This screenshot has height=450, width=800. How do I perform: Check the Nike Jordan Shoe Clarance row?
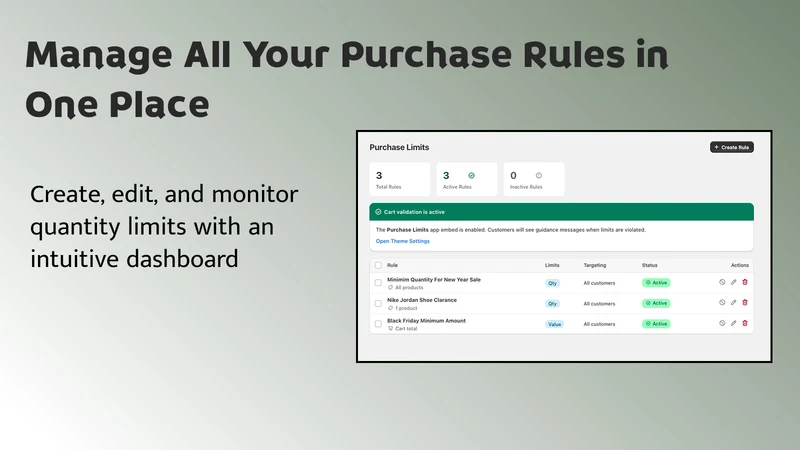(378, 304)
